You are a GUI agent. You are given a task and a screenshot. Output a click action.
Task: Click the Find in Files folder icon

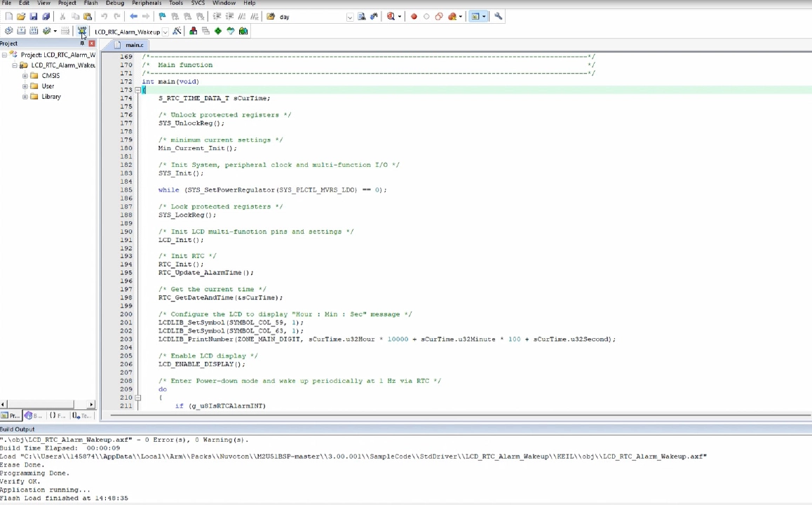[271, 17]
